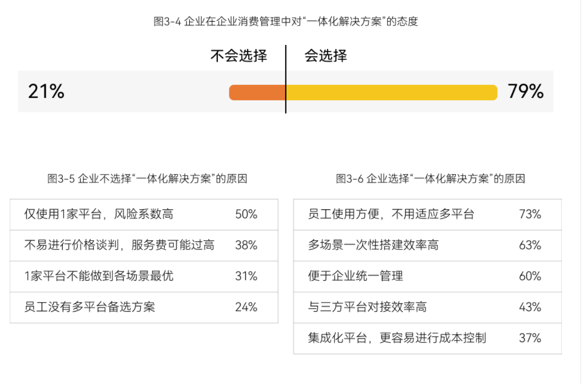The image size is (588, 384).
Task: Click the 50% value cell
Action: [246, 214]
